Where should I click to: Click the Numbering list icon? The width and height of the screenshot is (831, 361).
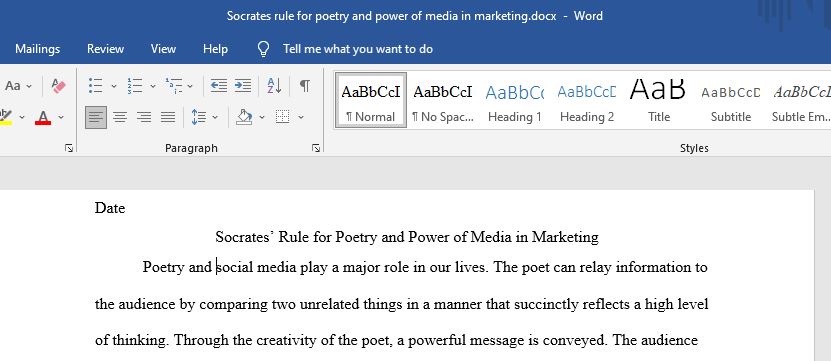coord(135,85)
